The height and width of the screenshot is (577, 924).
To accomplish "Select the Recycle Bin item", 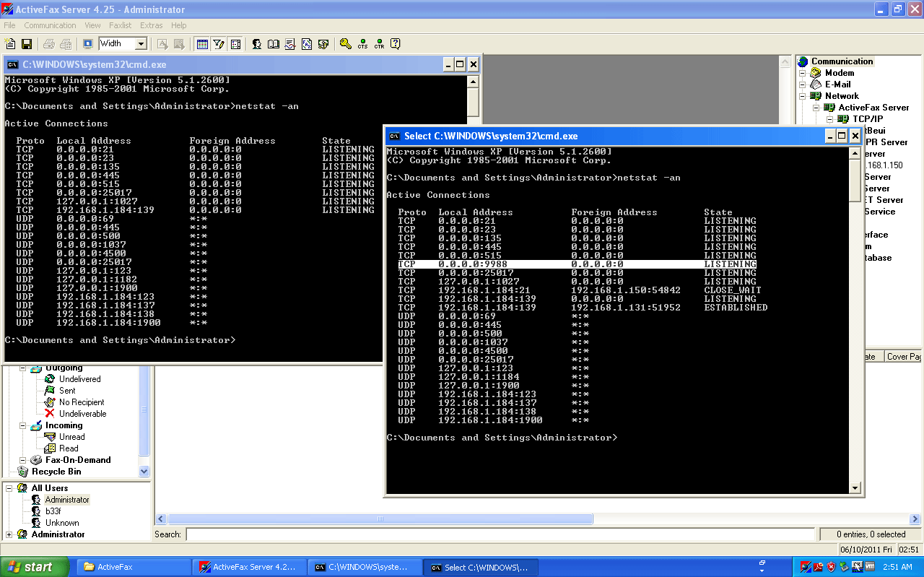I will [x=56, y=472].
